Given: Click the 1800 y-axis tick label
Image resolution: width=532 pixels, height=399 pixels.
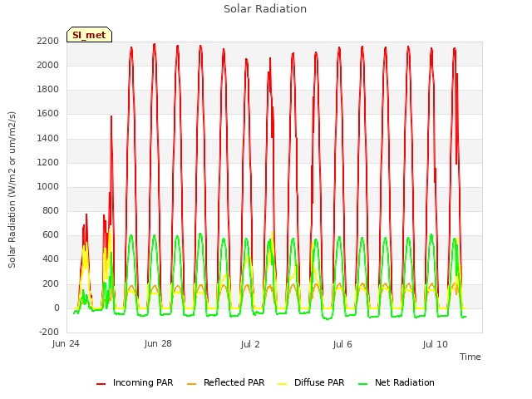Looking at the screenshot, I should [48, 90].
